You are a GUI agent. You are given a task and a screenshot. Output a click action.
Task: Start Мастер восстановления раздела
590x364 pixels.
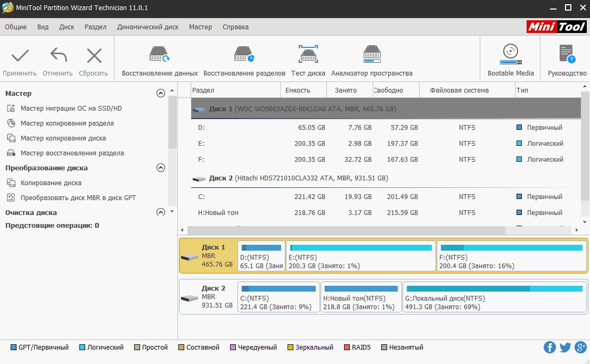[x=72, y=153]
